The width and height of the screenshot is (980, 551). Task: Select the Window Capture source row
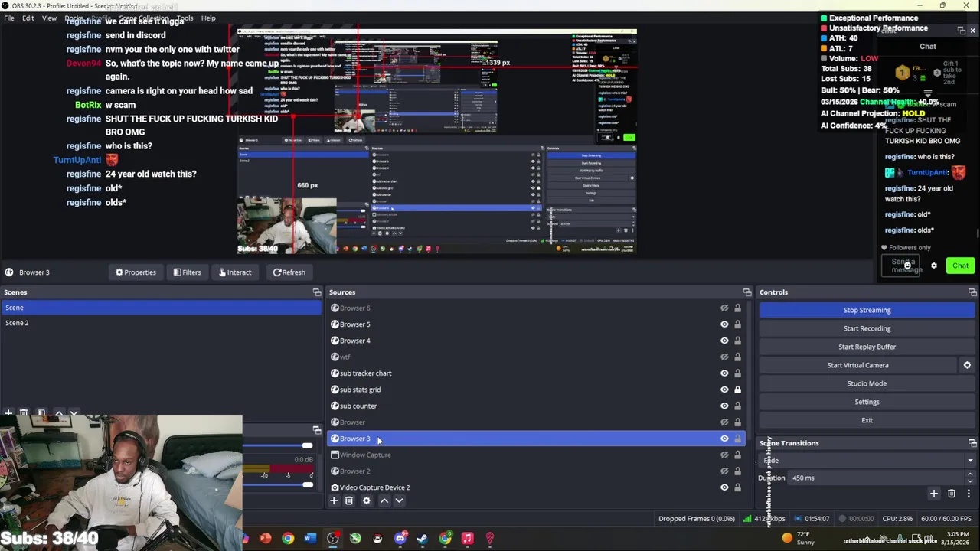coord(536,455)
